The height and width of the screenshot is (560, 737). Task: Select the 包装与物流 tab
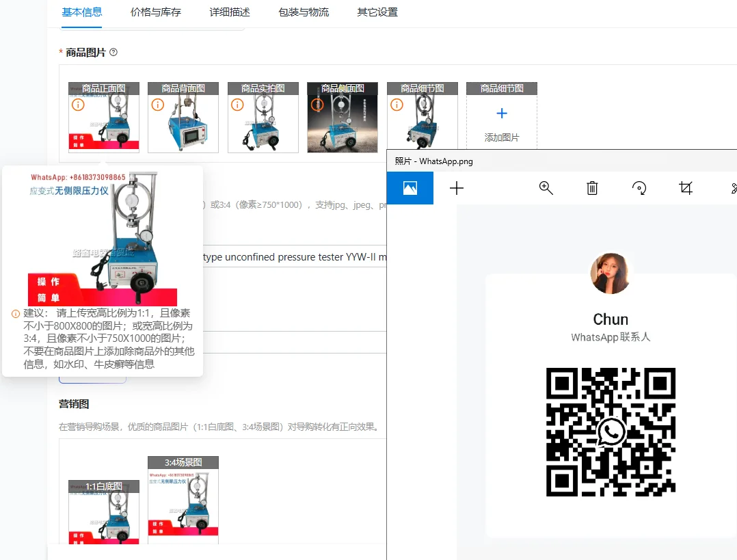click(x=303, y=12)
